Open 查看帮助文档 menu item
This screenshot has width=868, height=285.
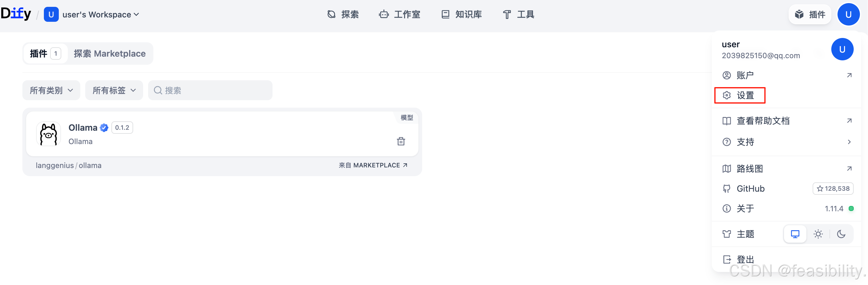[786, 121]
